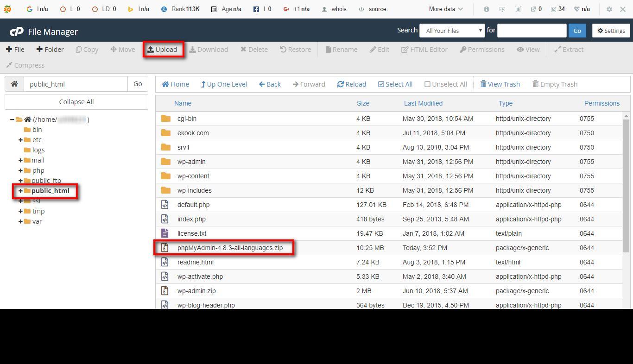The width and height of the screenshot is (633, 364).
Task: Open the More data dropdown
Action: [x=445, y=9]
